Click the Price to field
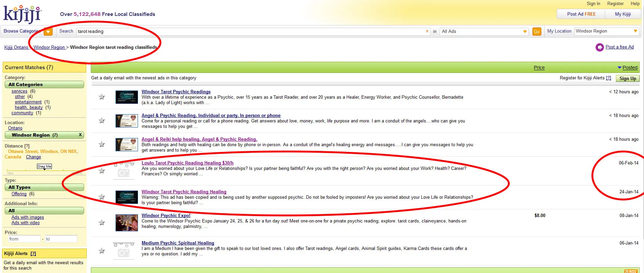Viewport: 644px width, 273px height. (x=61, y=239)
